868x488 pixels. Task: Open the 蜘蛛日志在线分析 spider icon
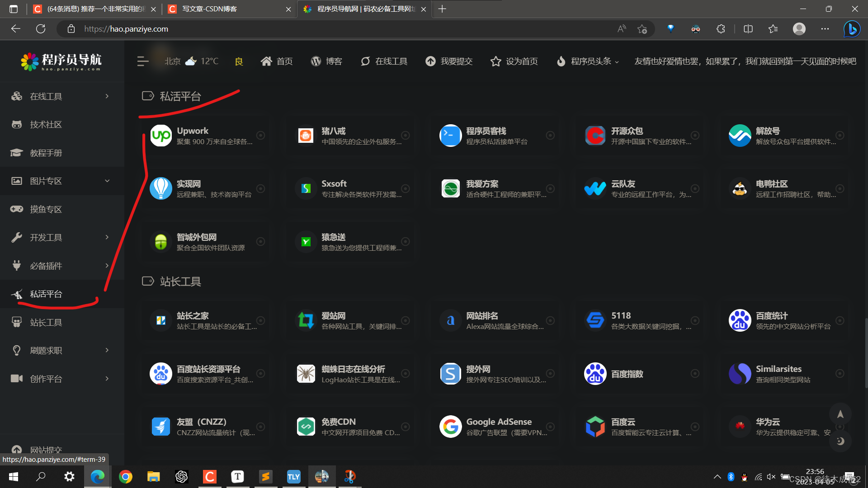coord(306,374)
